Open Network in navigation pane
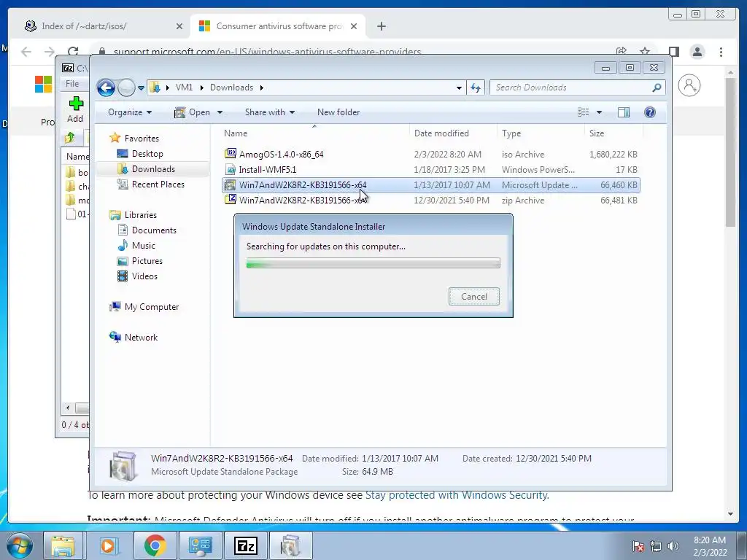 pos(141,337)
